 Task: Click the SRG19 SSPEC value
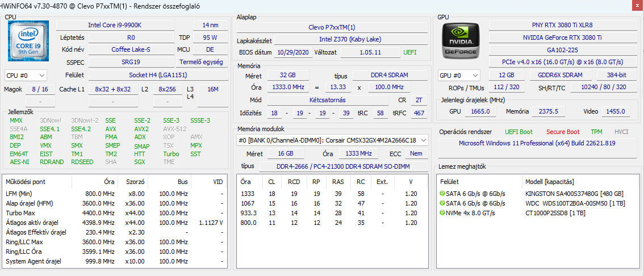131,62
